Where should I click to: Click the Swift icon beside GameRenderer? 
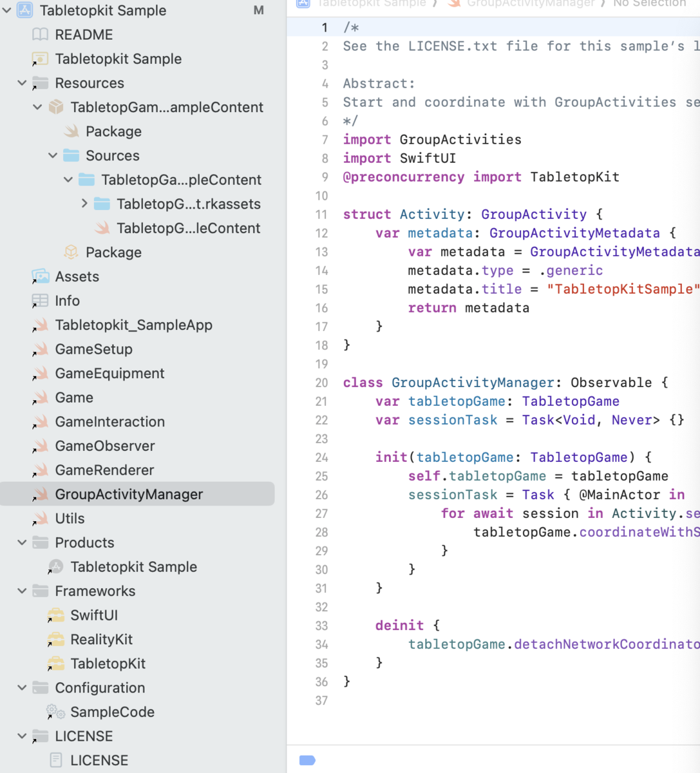(41, 470)
